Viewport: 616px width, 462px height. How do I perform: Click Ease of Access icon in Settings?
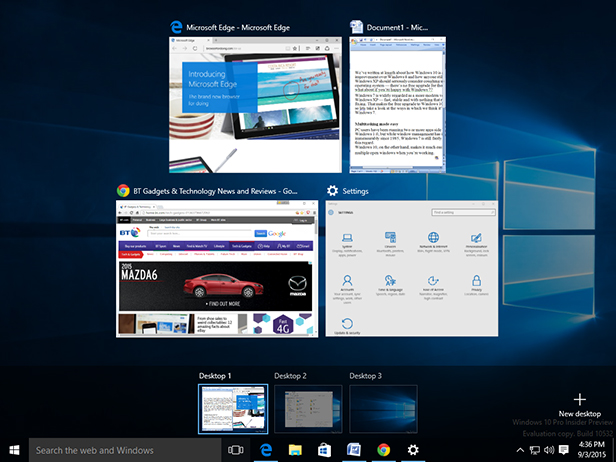tap(433, 280)
